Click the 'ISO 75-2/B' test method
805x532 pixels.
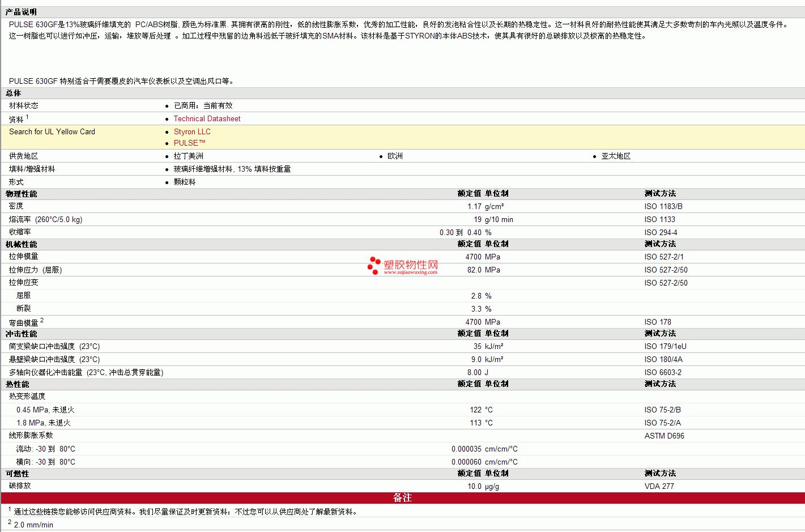coord(663,410)
